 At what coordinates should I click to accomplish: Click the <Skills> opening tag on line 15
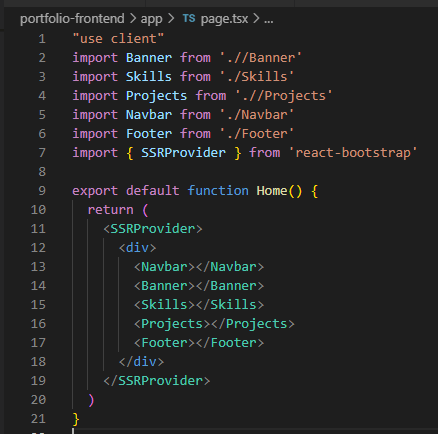[x=164, y=305]
